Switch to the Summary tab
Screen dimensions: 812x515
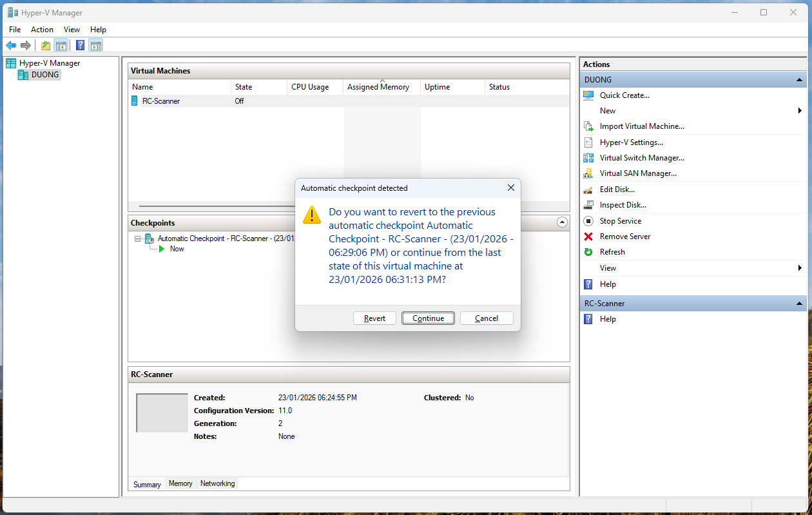147,484
